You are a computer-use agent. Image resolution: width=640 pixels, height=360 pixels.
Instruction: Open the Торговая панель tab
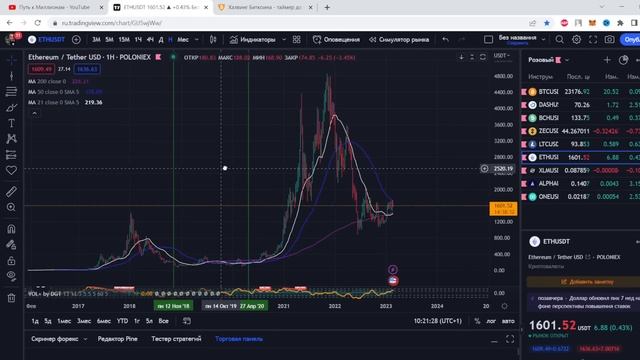tap(239, 339)
